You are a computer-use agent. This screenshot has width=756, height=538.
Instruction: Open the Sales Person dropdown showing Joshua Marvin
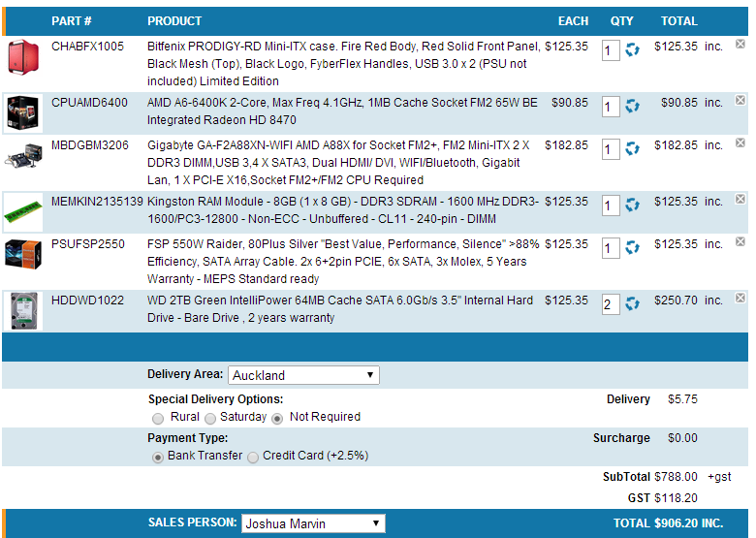313,523
